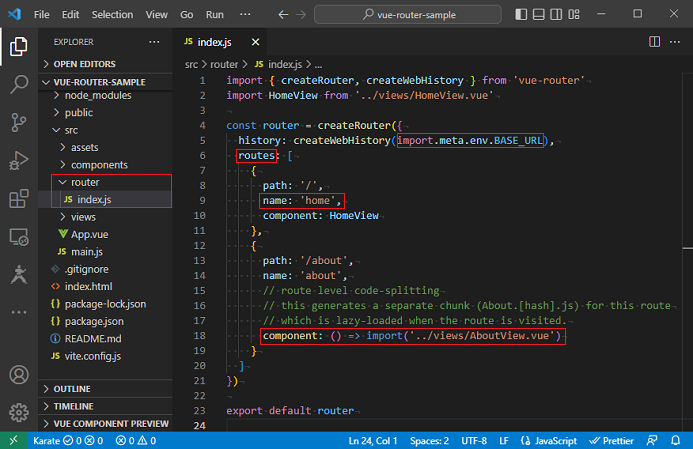Change file encoding UTF-8
Image resolution: width=693 pixels, height=449 pixels.
point(474,441)
